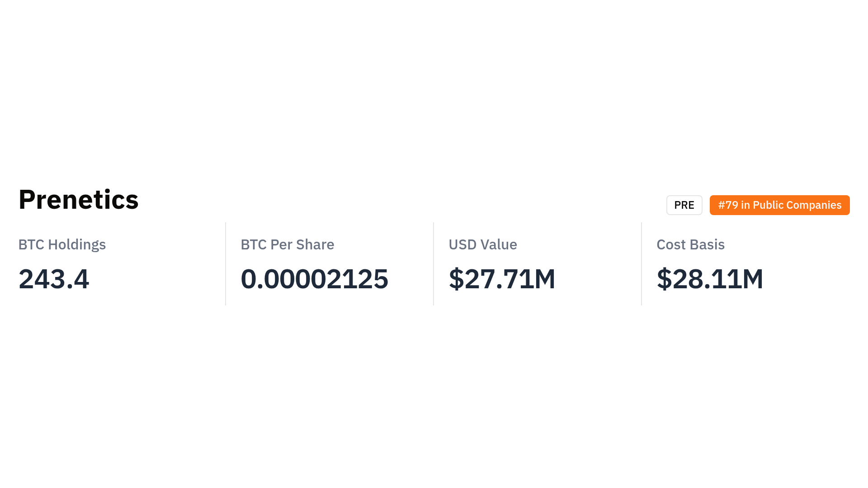
Task: Click the word Holdings in BTC Holdings
Action: [77, 244]
